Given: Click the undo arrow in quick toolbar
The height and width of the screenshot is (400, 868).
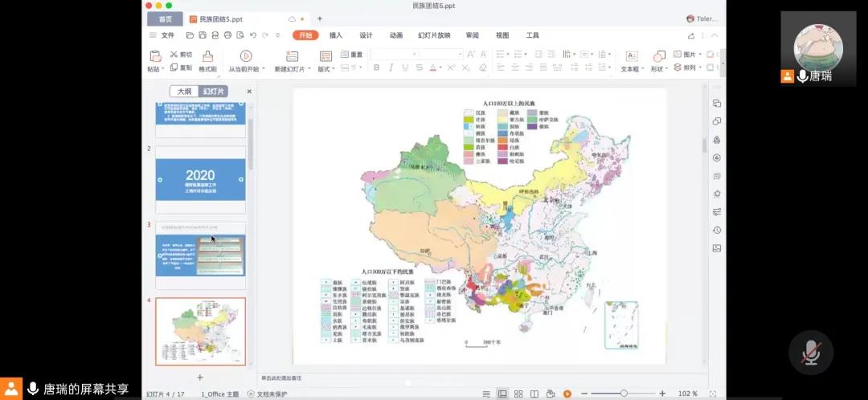Looking at the screenshot, I should click(x=253, y=35).
